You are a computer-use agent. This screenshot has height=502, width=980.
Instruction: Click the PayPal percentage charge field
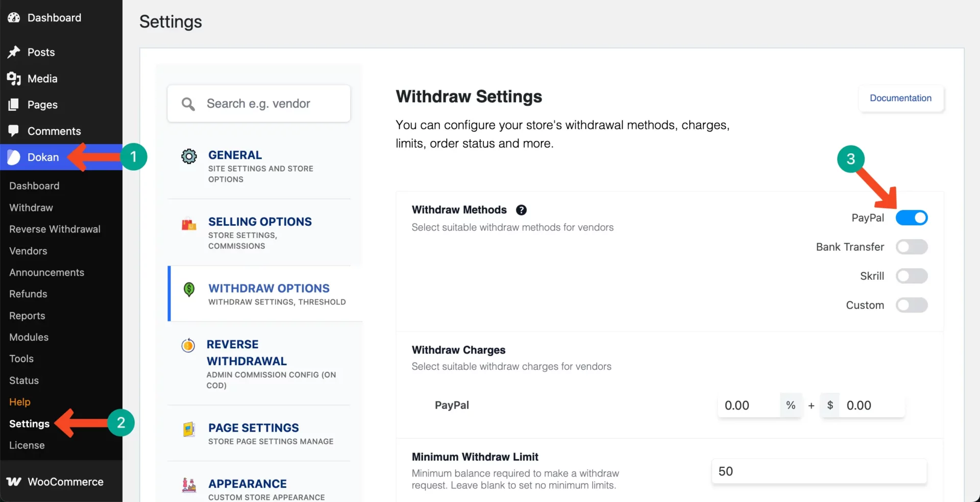tap(749, 405)
